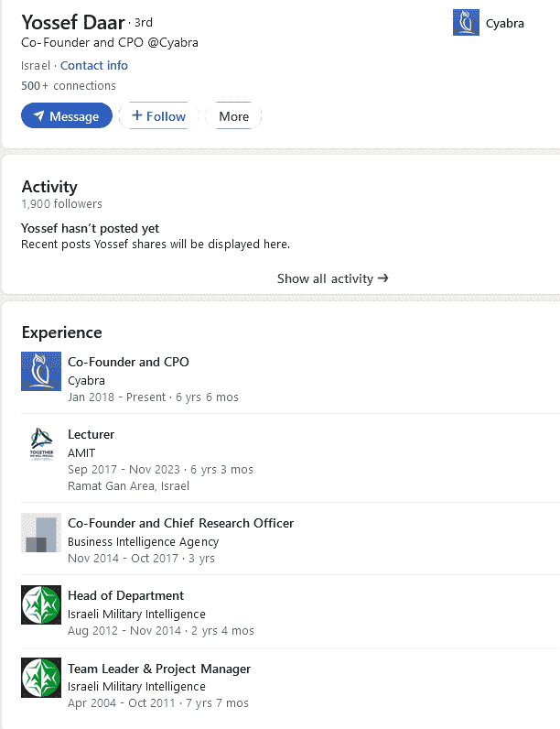Click the Activity section heading
The width and height of the screenshot is (560, 729).
click(x=49, y=187)
